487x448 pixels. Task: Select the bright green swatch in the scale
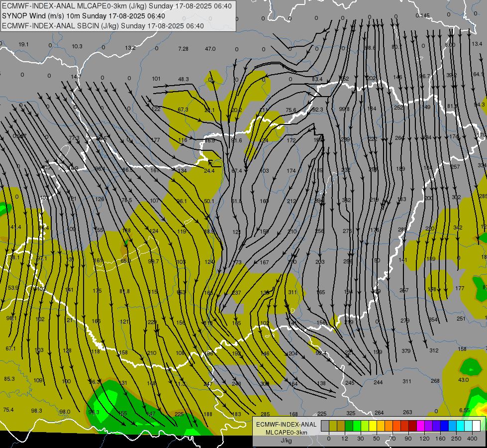[357, 426]
